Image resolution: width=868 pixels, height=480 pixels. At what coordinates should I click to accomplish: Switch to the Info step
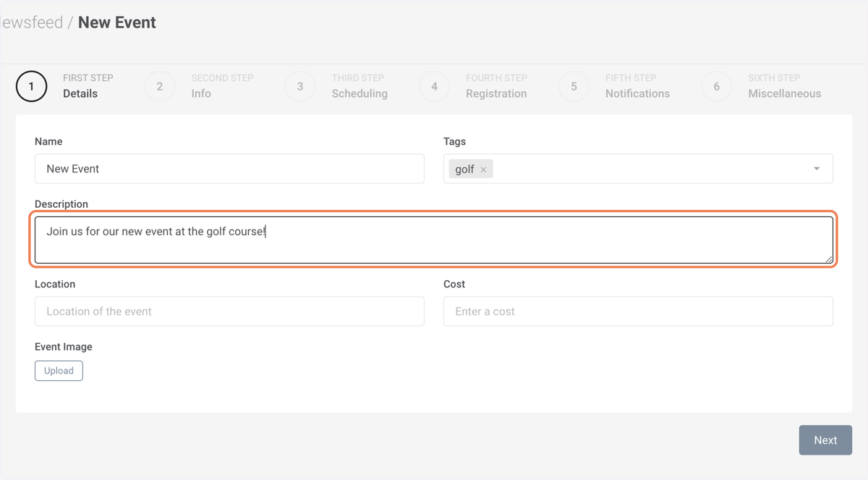click(200, 86)
